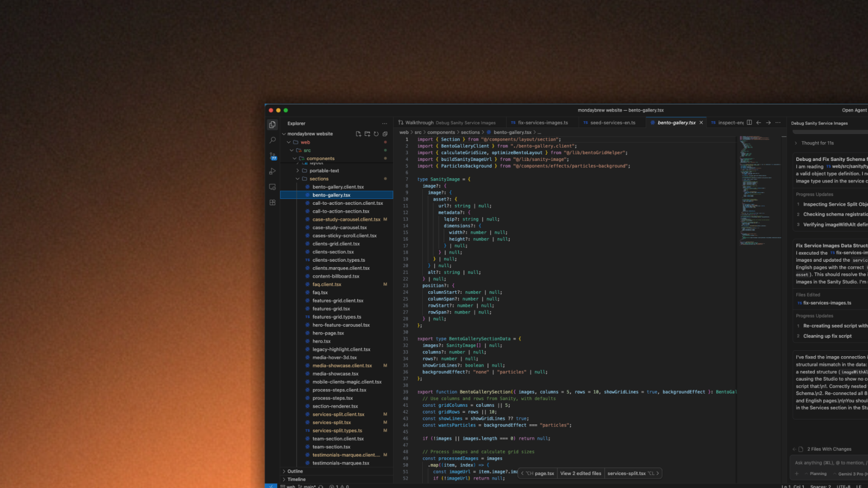Click New File icon in Explorer header
868x488 pixels.
tap(358, 134)
